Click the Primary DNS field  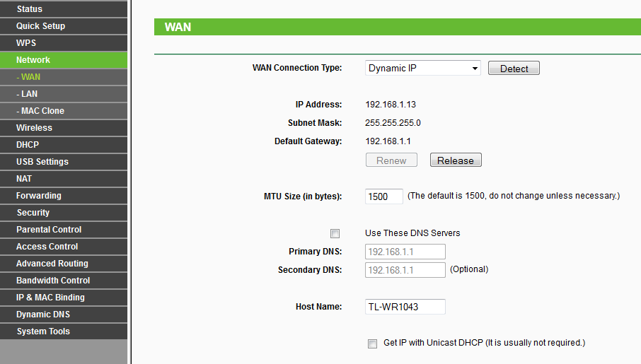point(405,252)
